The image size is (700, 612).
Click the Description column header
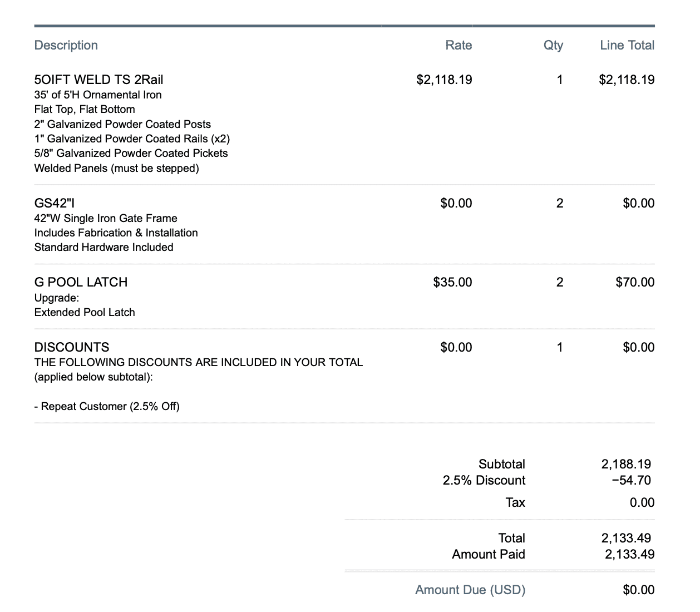[66, 46]
